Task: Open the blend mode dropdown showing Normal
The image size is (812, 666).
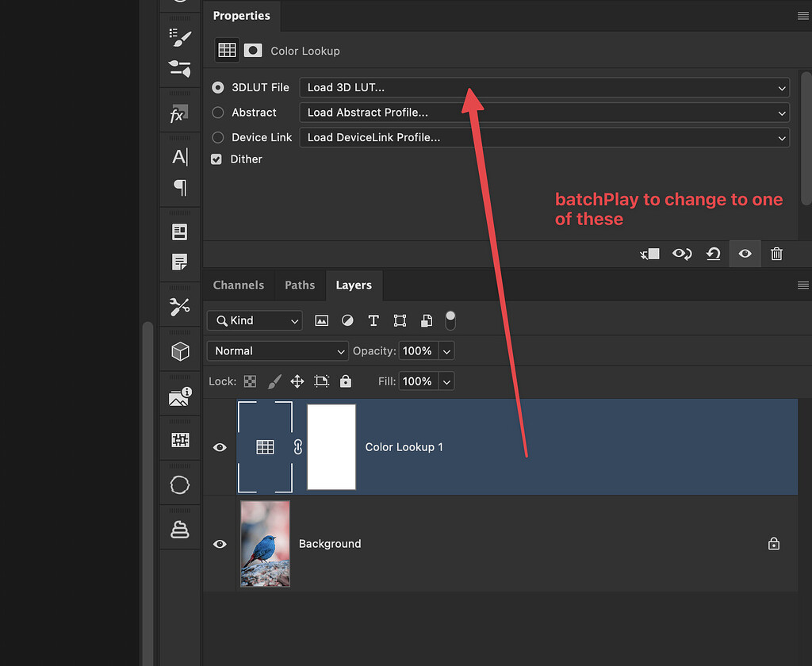Action: (277, 350)
